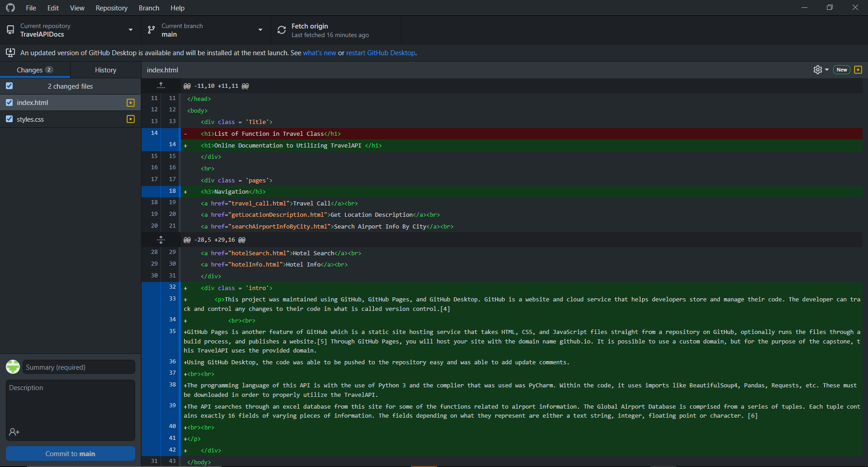Open the Current repository dropdown
Image resolution: width=868 pixels, height=467 pixels.
[x=71, y=30]
